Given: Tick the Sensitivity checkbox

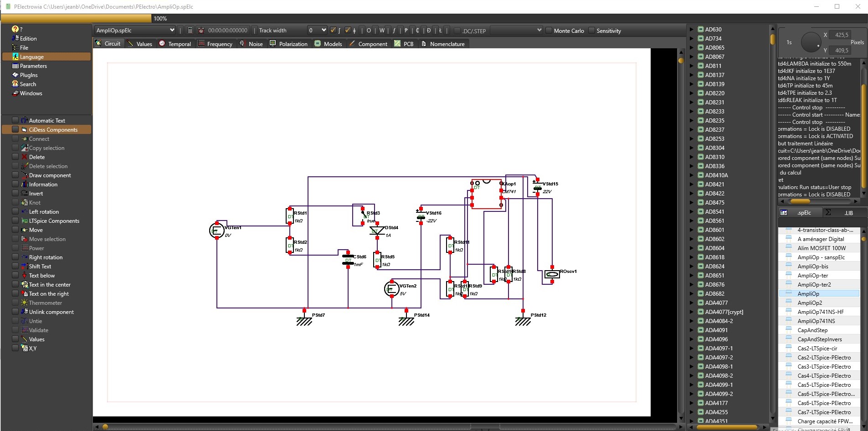Looking at the screenshot, I should coord(591,31).
